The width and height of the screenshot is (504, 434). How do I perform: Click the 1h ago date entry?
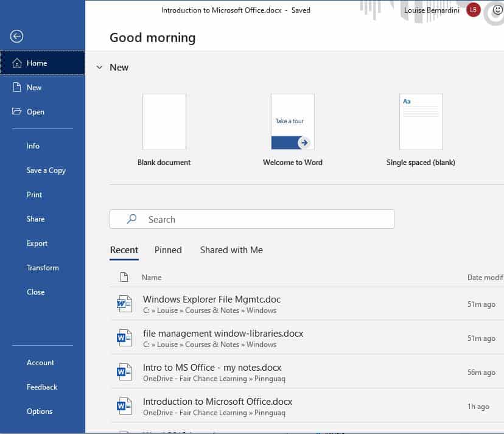click(x=478, y=407)
